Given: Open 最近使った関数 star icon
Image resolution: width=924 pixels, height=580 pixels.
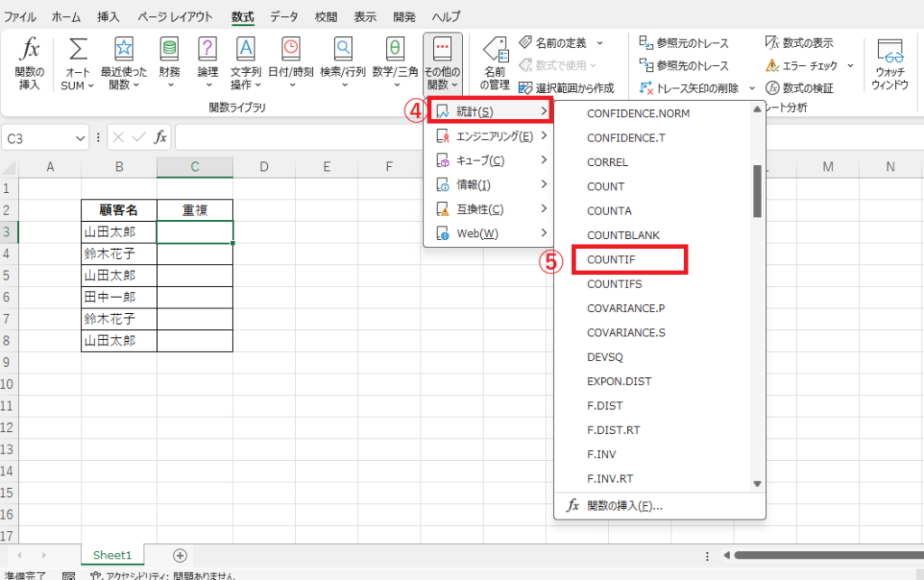Looking at the screenshot, I should (124, 50).
